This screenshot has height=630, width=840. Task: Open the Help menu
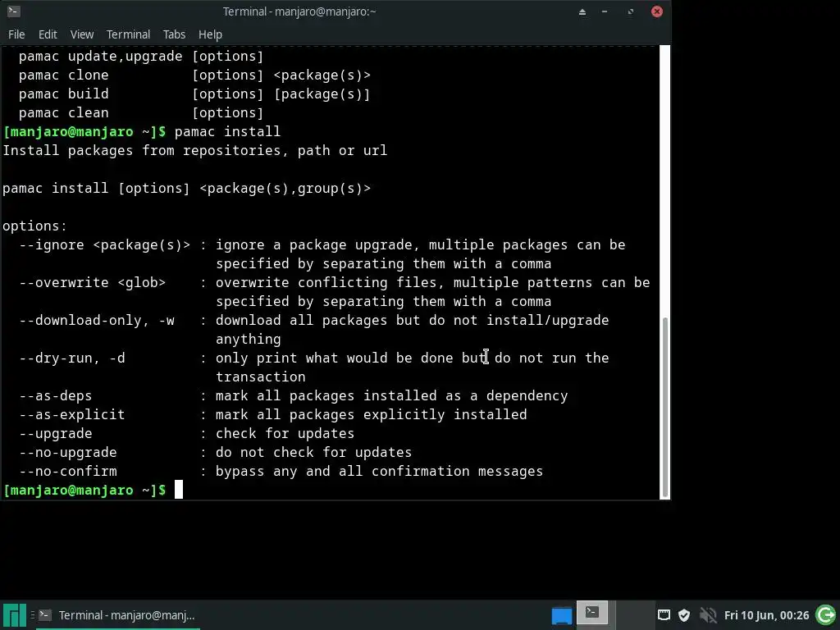[210, 34]
